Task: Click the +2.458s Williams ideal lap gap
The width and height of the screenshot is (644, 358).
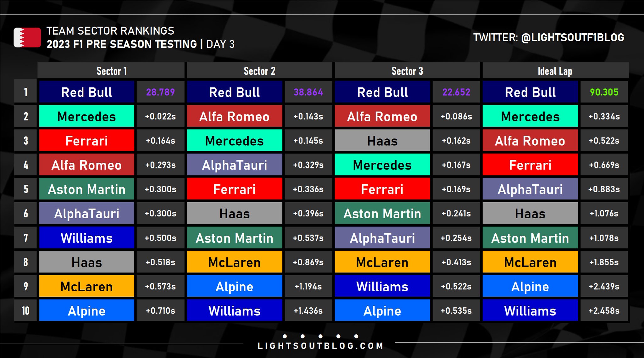Action: coord(604,310)
